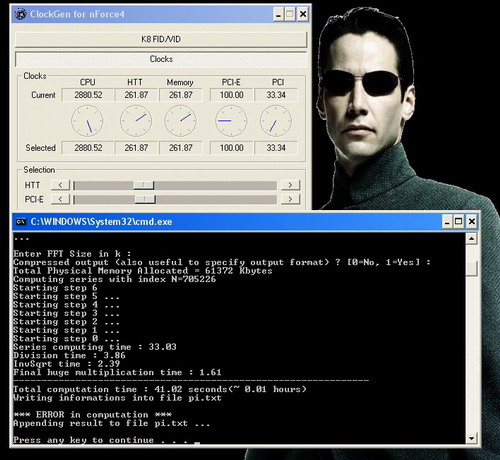Click the 'Writing informations into file pi.txt' line
The height and width of the screenshot is (460, 500).
point(117,398)
